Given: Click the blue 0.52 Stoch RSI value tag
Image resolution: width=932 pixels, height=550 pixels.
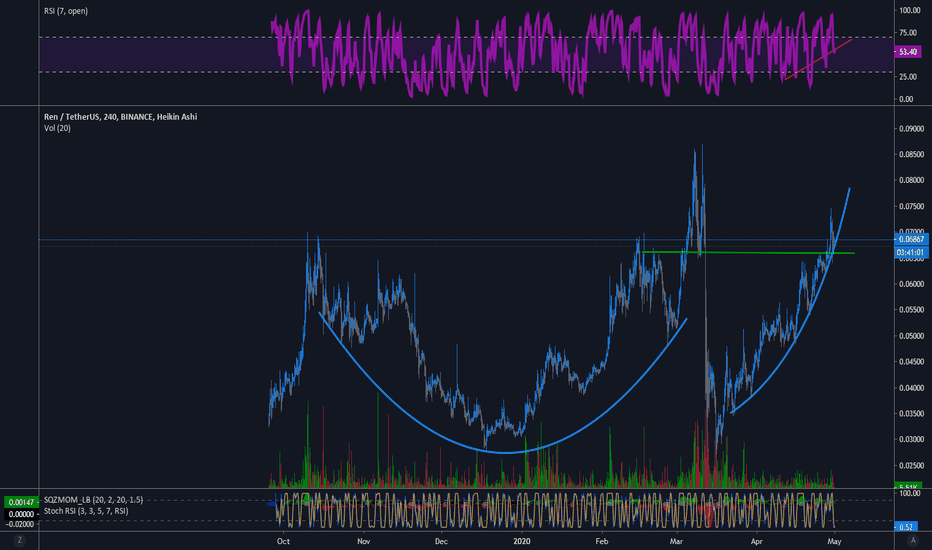Looking at the screenshot, I should (x=906, y=527).
